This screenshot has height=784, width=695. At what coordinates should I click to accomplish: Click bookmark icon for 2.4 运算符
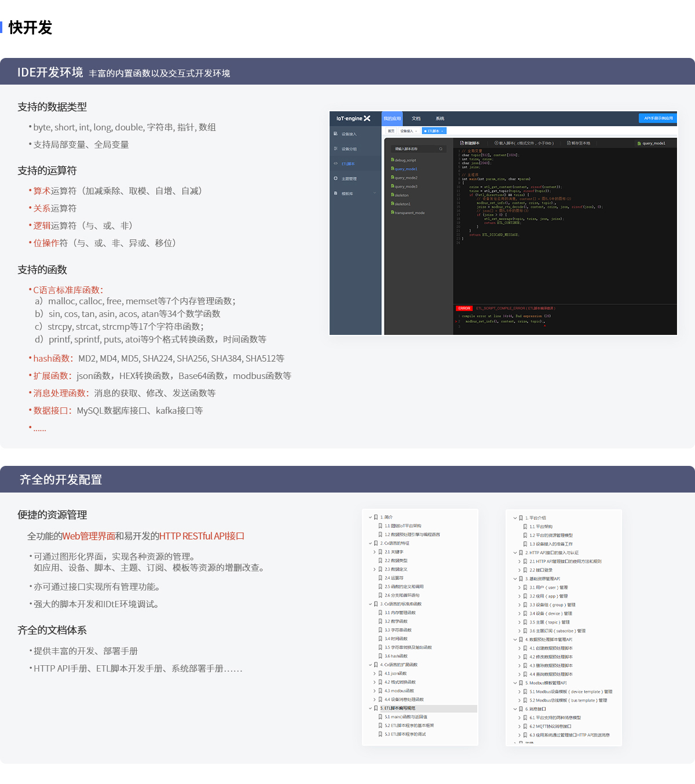click(x=381, y=578)
